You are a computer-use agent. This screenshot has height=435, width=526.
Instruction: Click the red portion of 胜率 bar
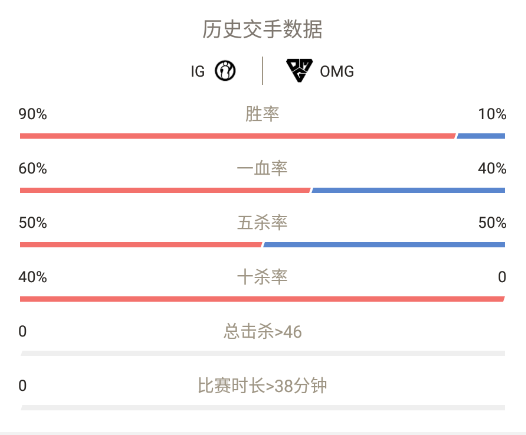(238, 136)
